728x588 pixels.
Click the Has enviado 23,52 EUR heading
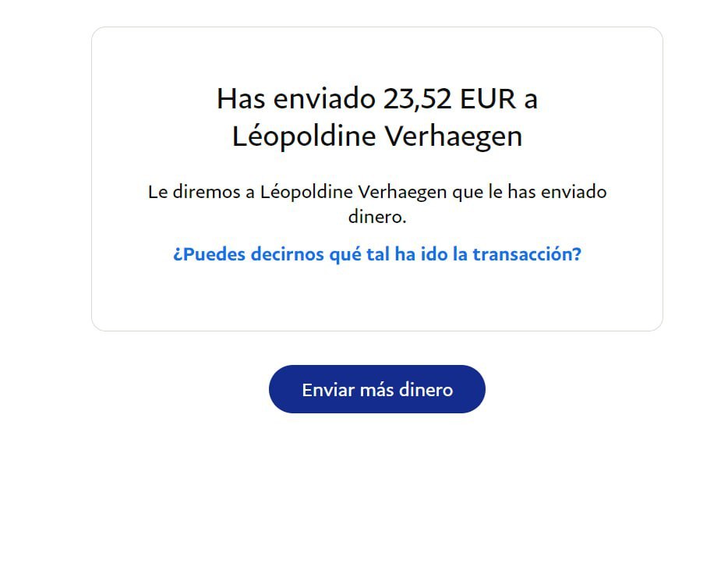pyautogui.click(x=377, y=118)
